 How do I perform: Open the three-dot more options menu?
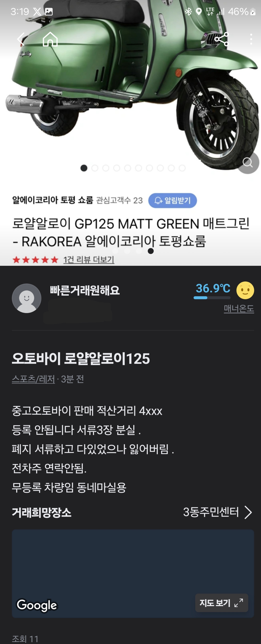point(251,39)
